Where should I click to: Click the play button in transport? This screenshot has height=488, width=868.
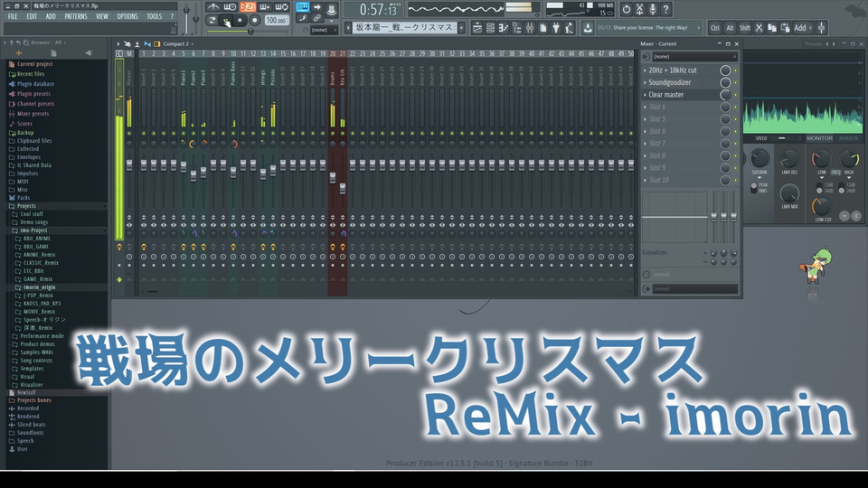pyautogui.click(x=225, y=21)
